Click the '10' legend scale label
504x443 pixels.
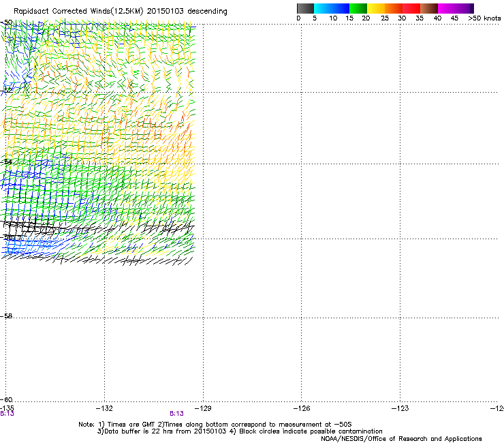333,18
